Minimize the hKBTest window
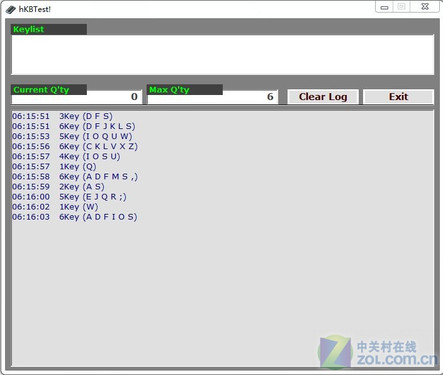Viewport: 443px width, 375px height. [384, 7]
